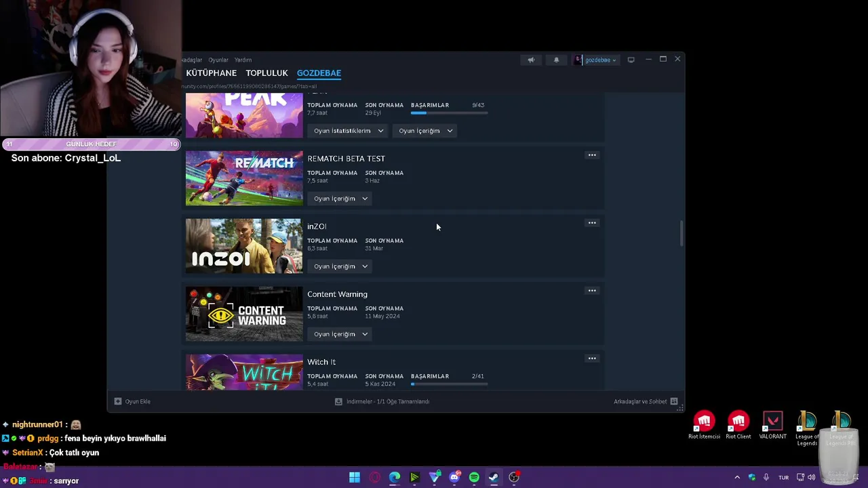Click the PEAK achievements count 9/43
This screenshot has height=488, width=868.
tap(478, 105)
